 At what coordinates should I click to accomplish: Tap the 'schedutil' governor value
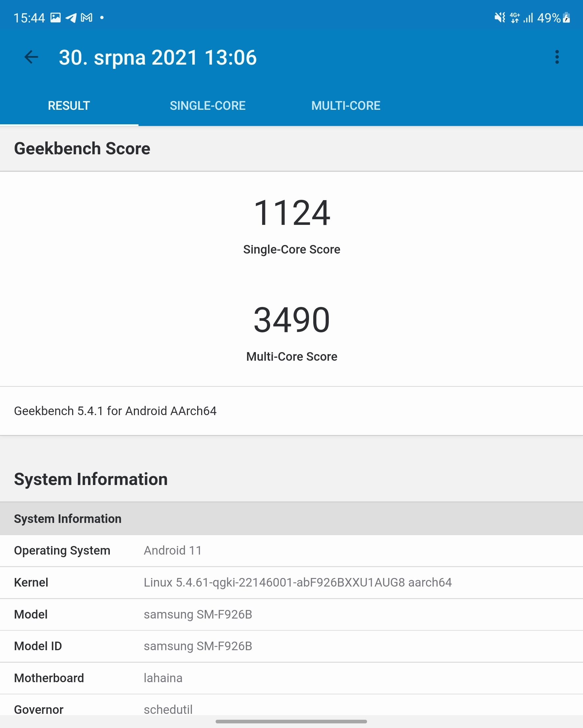[168, 710]
